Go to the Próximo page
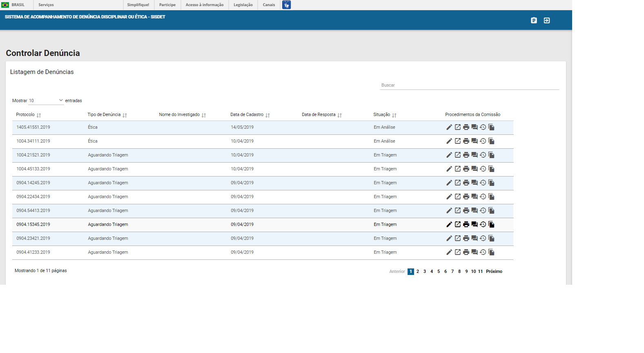 pyautogui.click(x=494, y=271)
